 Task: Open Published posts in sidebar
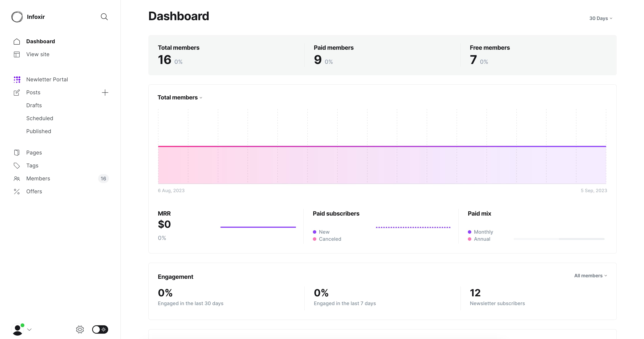click(39, 131)
